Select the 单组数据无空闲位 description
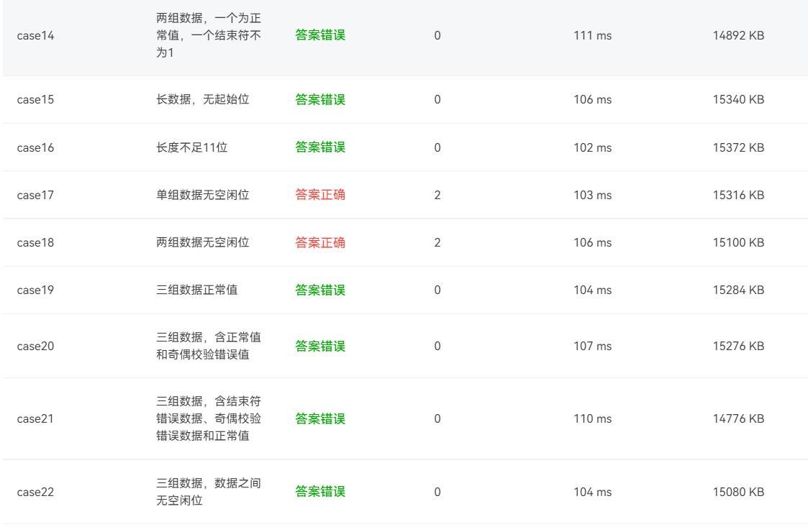This screenshot has width=808, height=532. (202, 195)
